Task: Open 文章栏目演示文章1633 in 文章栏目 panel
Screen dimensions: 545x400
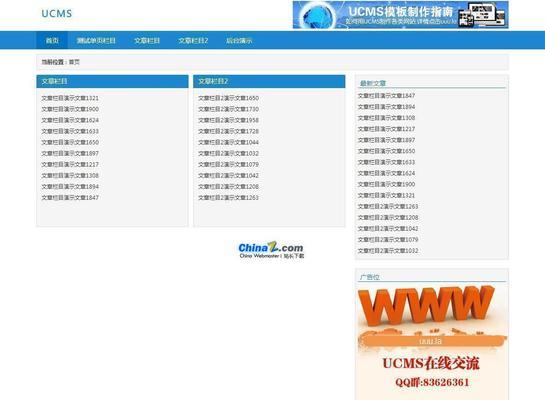Action: pyautogui.click(x=70, y=131)
